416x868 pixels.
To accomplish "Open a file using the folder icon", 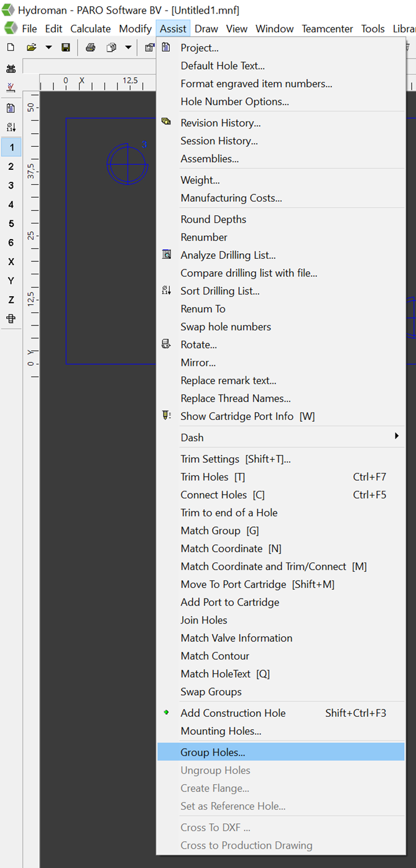I will point(31,47).
